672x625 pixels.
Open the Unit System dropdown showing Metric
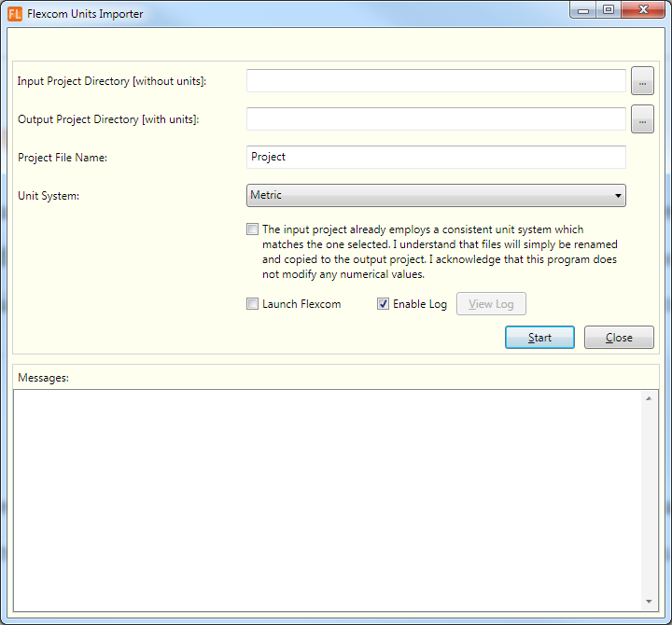[x=436, y=195]
